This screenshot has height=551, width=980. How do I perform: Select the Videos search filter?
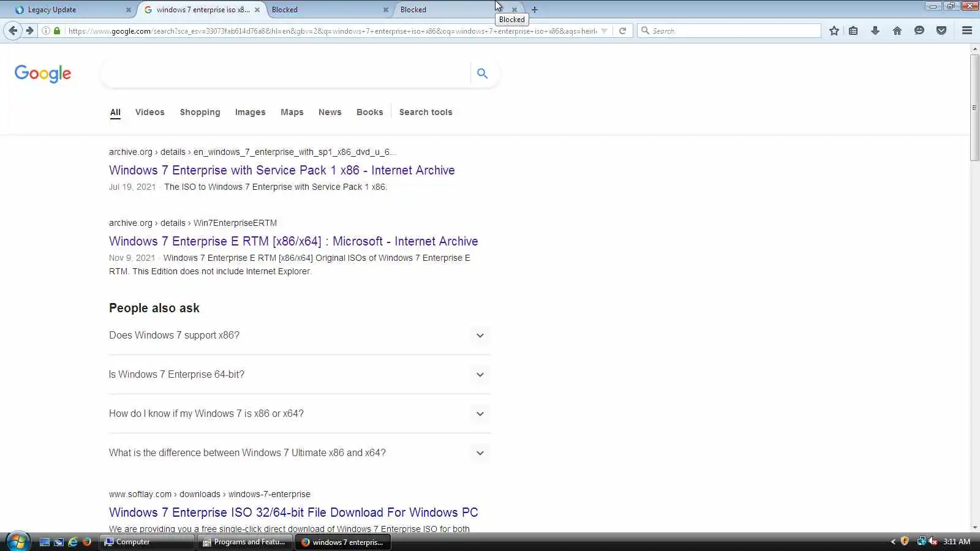click(150, 112)
